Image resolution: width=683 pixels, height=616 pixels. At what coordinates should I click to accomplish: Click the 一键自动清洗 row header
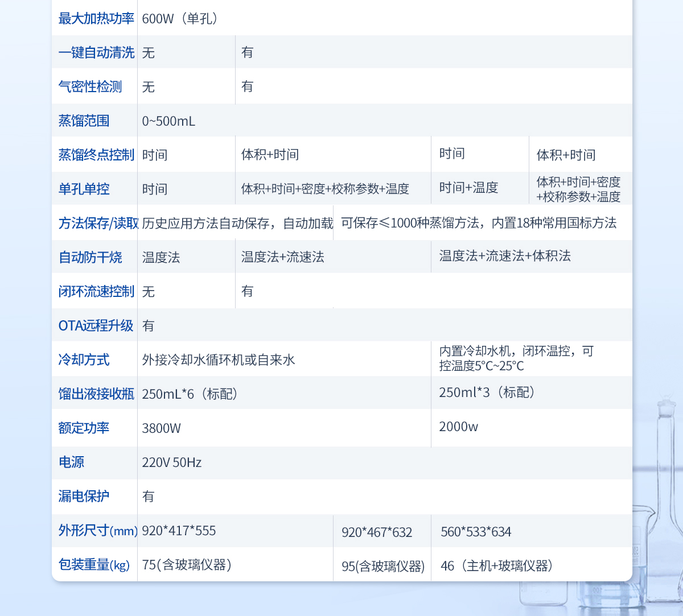(x=96, y=52)
